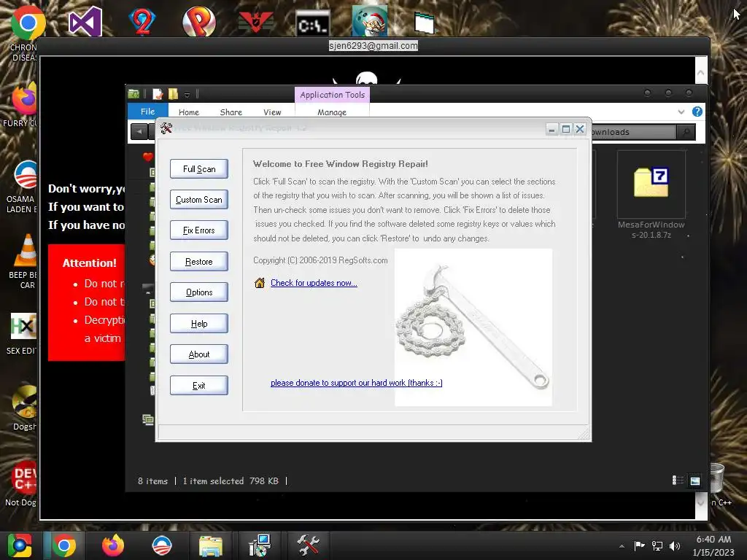The height and width of the screenshot is (560, 747).
Task: Click the Explorer search Downloads field
Action: coord(633,132)
